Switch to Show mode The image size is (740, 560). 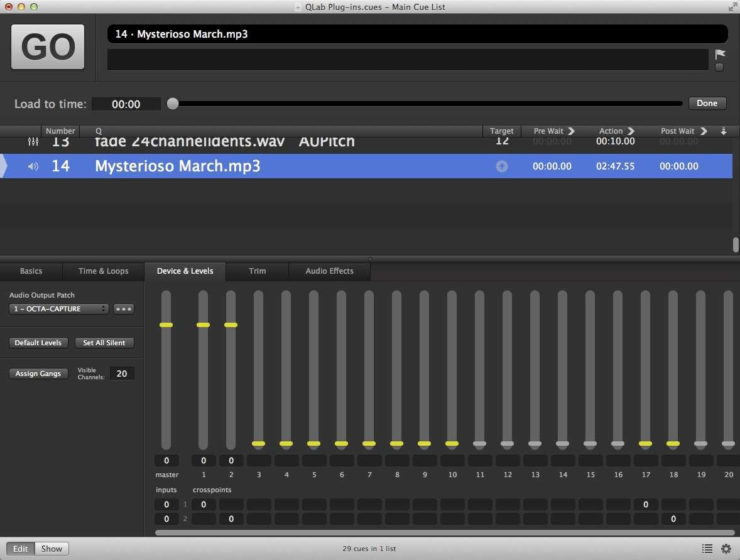(x=52, y=549)
